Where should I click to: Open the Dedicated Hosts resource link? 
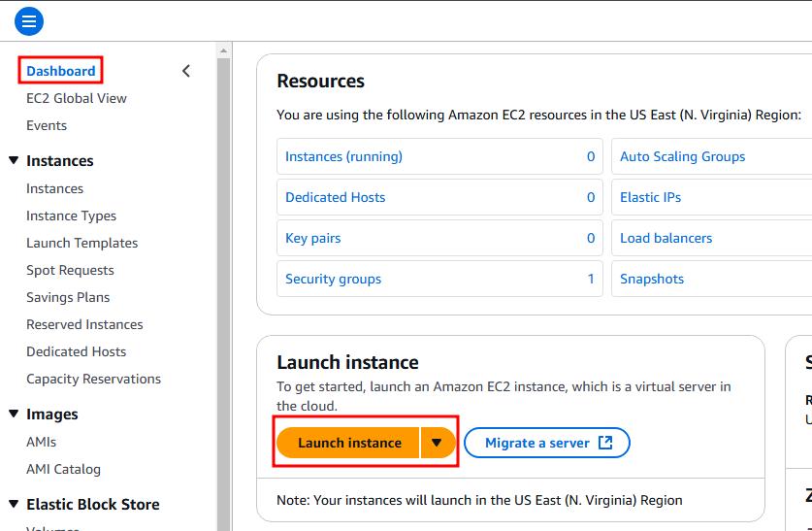[x=336, y=197]
